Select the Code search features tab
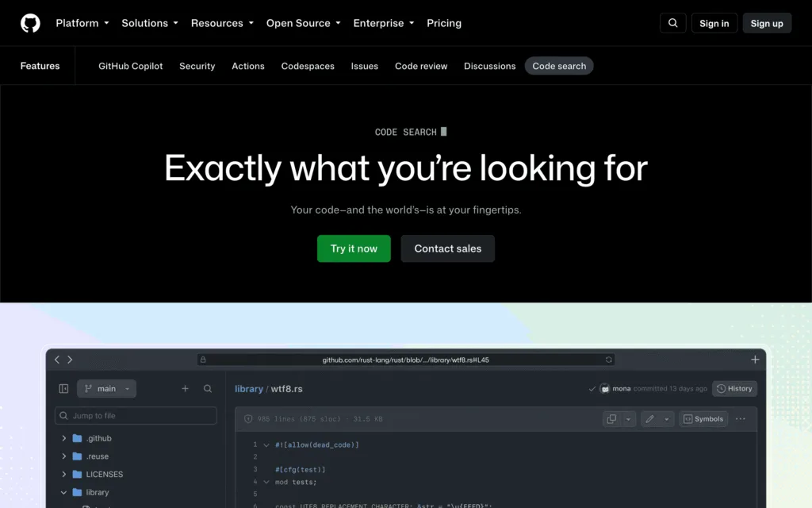This screenshot has height=508, width=812. [x=559, y=66]
